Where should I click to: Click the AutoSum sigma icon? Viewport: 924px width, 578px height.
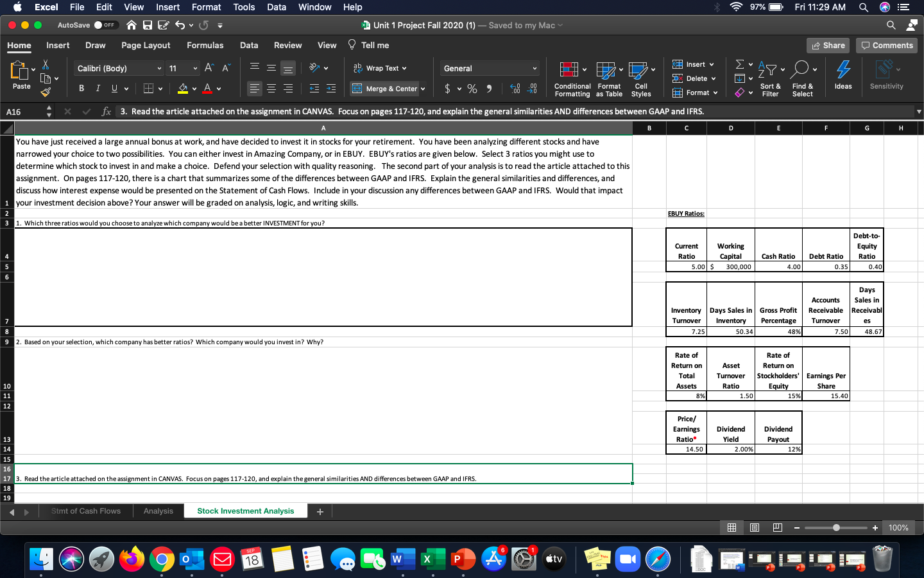(740, 64)
